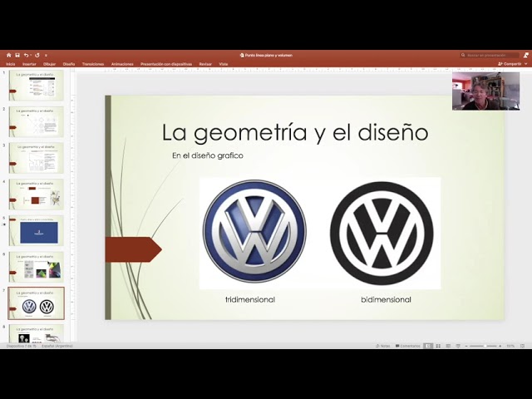Viewport: 532px width, 399px height.
Task: Toggle the Notas pane button
Action: [x=383, y=346]
